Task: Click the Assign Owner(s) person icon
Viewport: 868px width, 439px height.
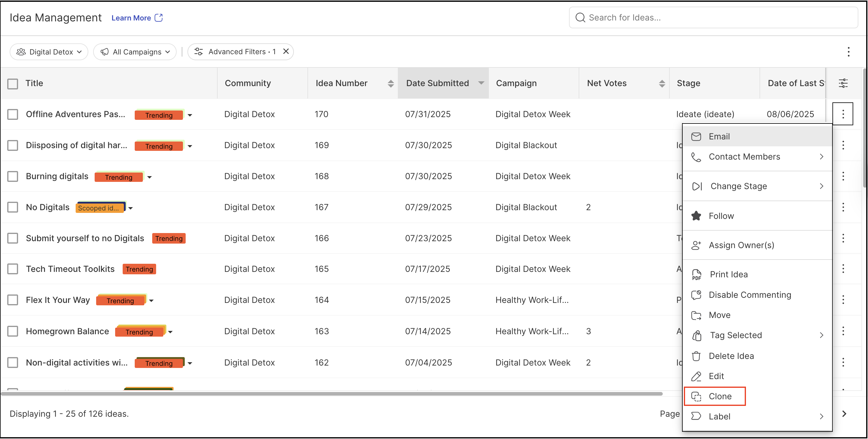Action: point(696,245)
